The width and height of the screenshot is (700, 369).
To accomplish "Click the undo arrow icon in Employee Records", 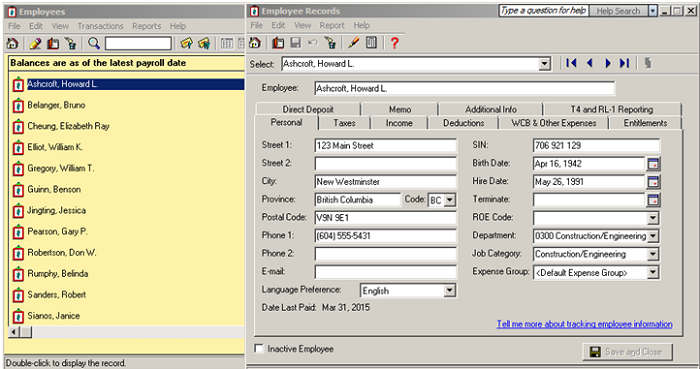I will tap(313, 43).
